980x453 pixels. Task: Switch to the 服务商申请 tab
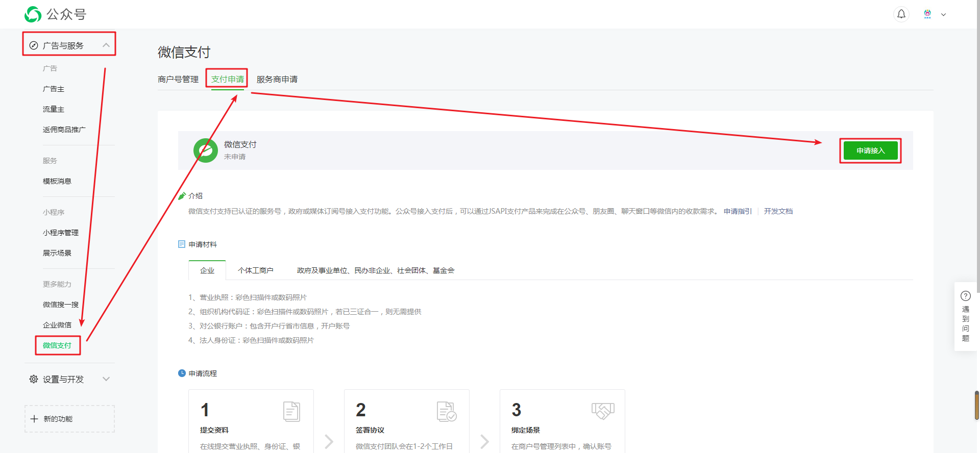coord(277,80)
